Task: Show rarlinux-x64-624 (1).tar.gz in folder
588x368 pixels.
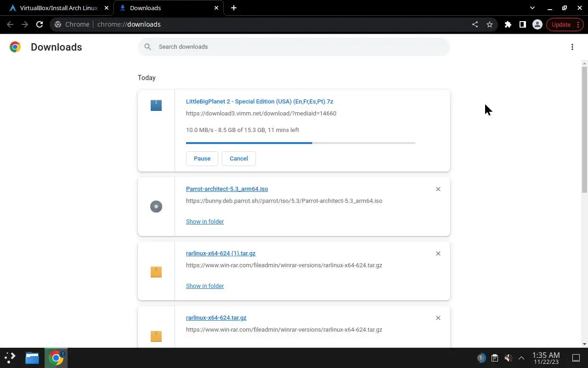Action: (205, 286)
